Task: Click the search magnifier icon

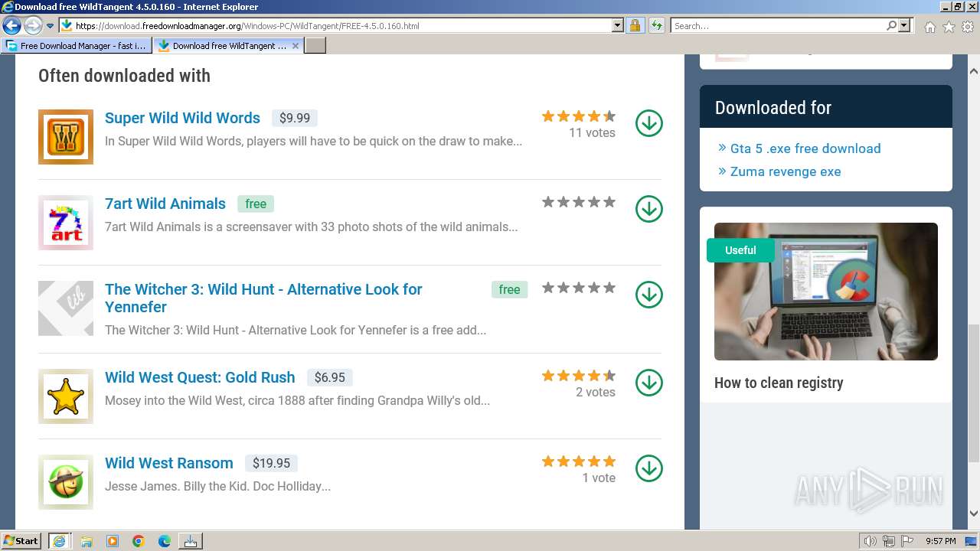Action: click(891, 25)
